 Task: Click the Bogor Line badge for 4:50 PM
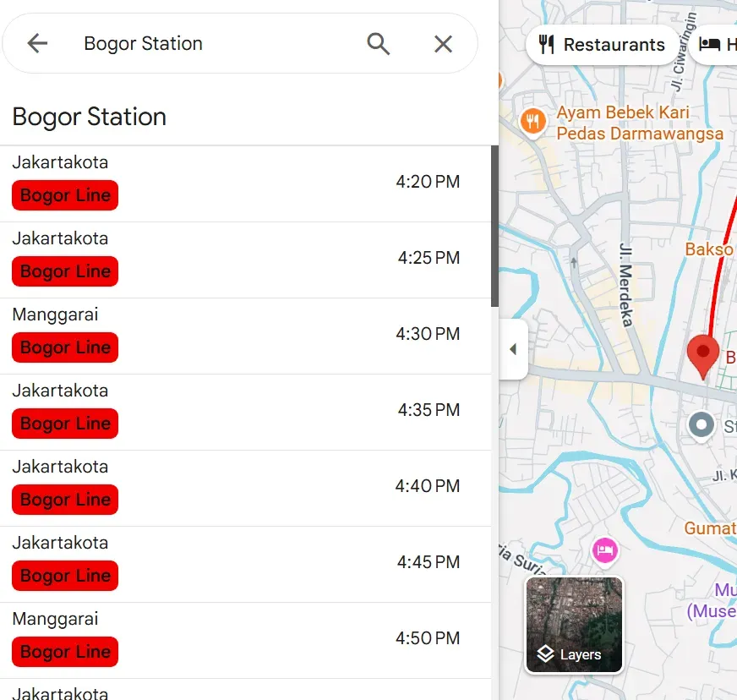64,652
